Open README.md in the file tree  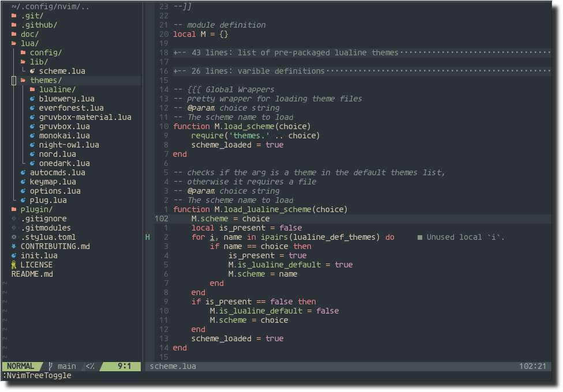point(32,274)
